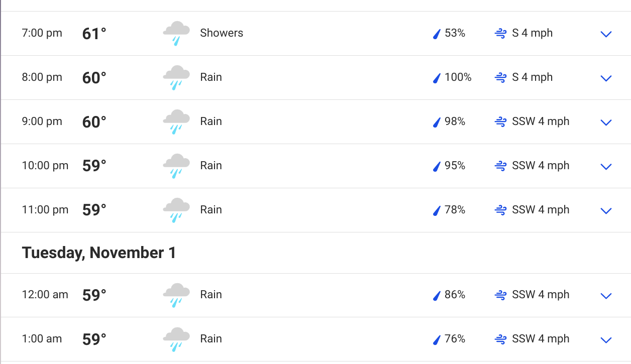Click the Tuesday, November 1 heading
The image size is (631, 364).
point(99,253)
